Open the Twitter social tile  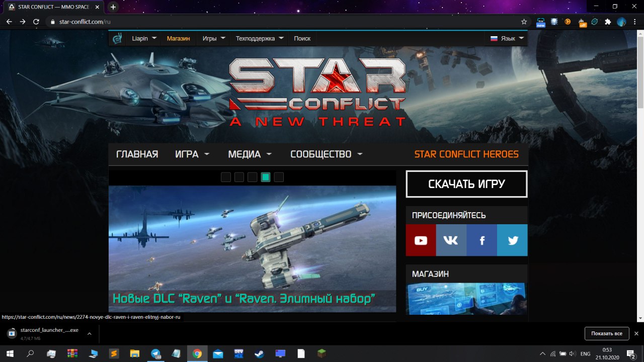tap(512, 240)
